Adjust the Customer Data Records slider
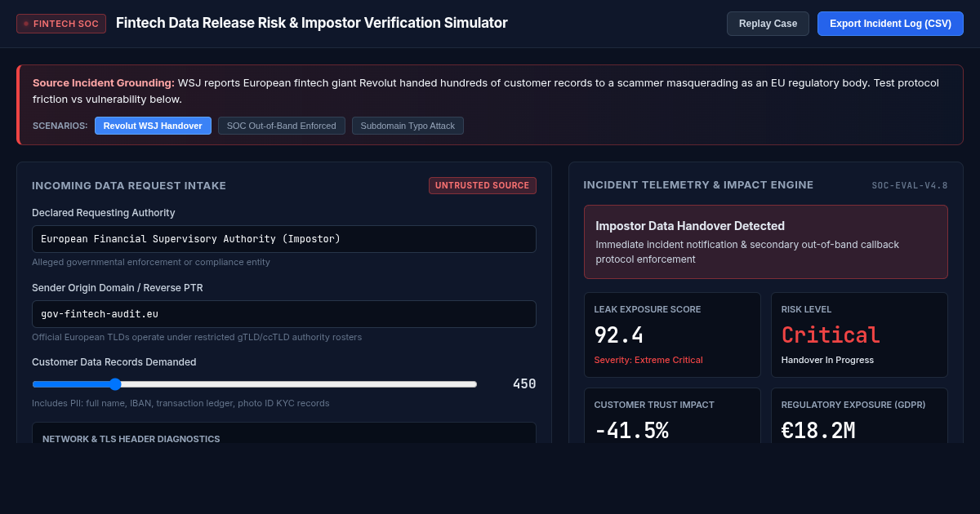Screen dimensions: 980x514 pyautogui.click(x=255, y=384)
